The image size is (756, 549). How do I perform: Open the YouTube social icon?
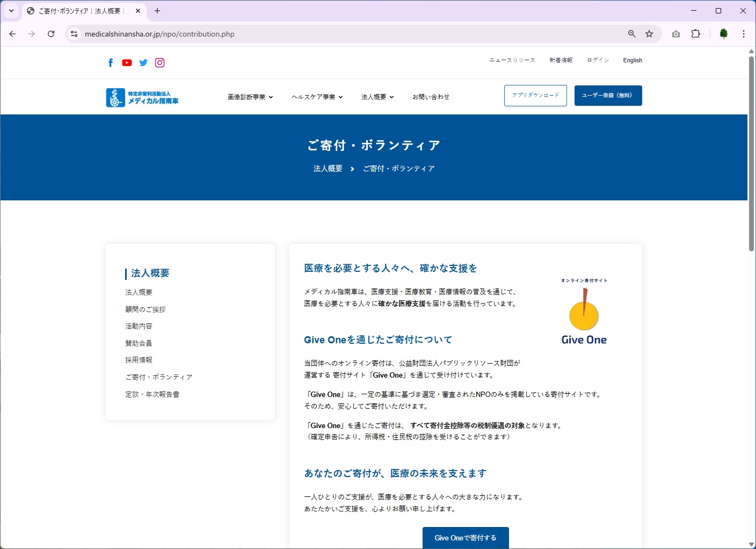coord(127,63)
